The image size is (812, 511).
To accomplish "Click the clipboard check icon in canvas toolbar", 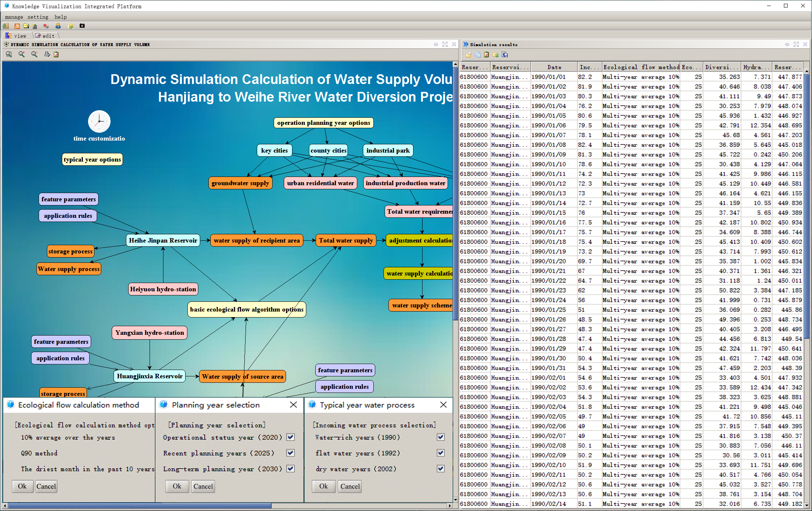I will pyautogui.click(x=56, y=54).
